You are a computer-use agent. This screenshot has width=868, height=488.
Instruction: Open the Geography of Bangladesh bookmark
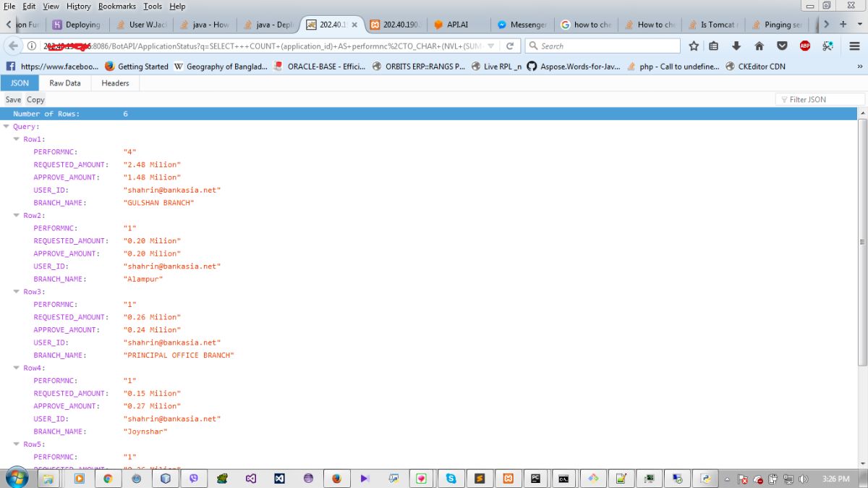(221, 67)
